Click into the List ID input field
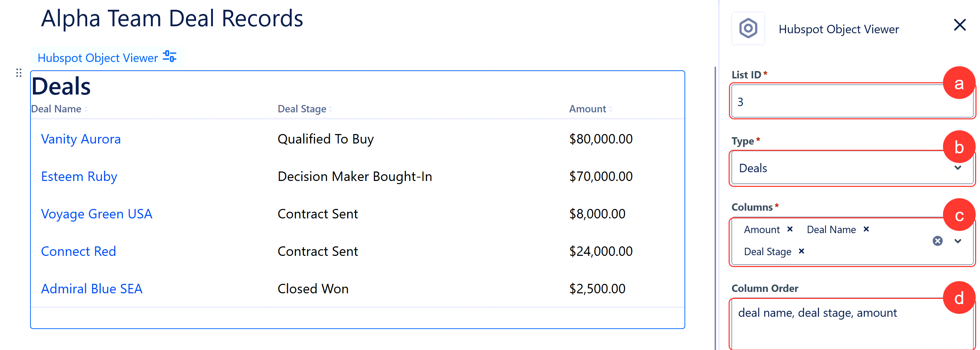Image resolution: width=980 pixels, height=350 pixels. click(x=852, y=101)
